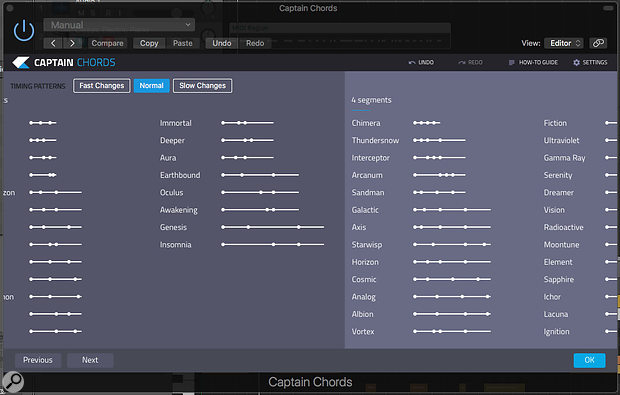Screen dimensions: 620x395
Task: Click the 4 segments heading
Action: (x=371, y=100)
